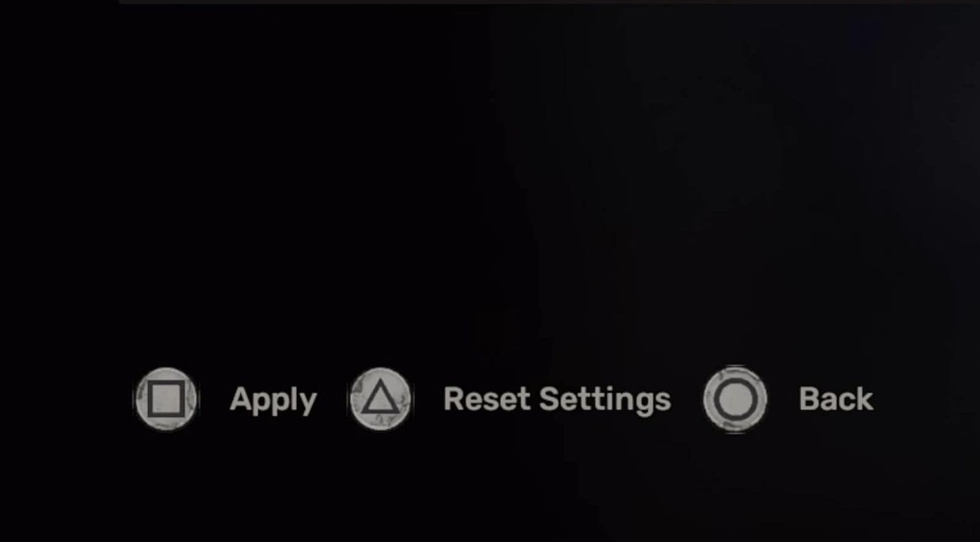Choose the words Reset Settings in footer
The image size is (980, 542).
pyautogui.click(x=557, y=400)
